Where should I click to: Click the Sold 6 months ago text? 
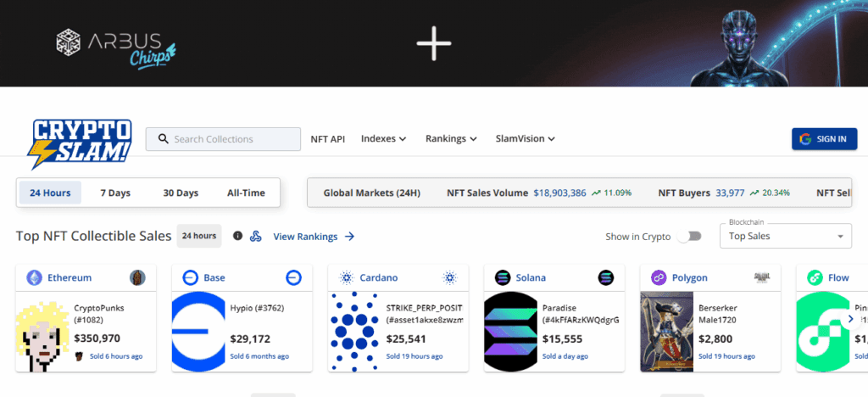[x=259, y=356]
